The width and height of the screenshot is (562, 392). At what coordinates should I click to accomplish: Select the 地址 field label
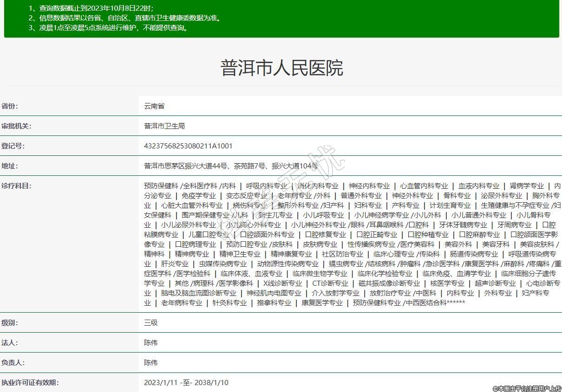pyautogui.click(x=9, y=166)
